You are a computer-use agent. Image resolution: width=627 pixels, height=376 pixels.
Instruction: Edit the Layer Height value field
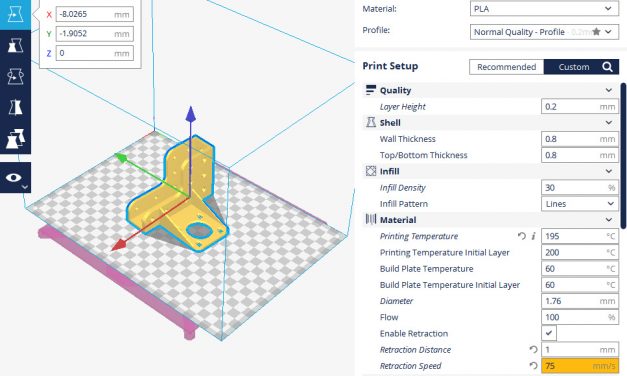click(x=579, y=106)
